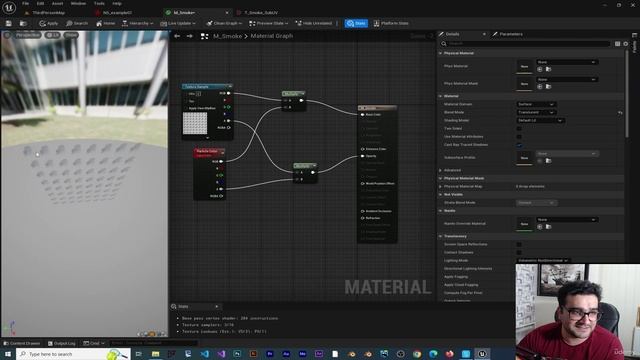Collapse the Physical Material section
Viewport: 640px width, 360px height.
pos(441,53)
